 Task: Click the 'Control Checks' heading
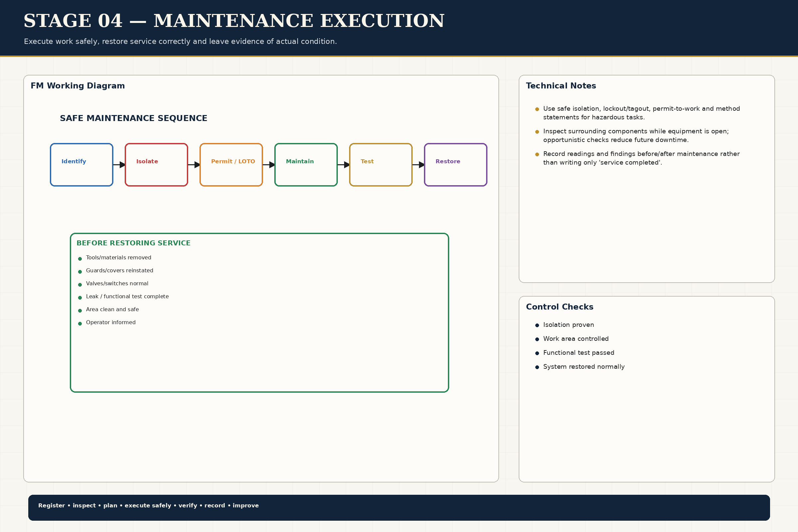[560, 307]
